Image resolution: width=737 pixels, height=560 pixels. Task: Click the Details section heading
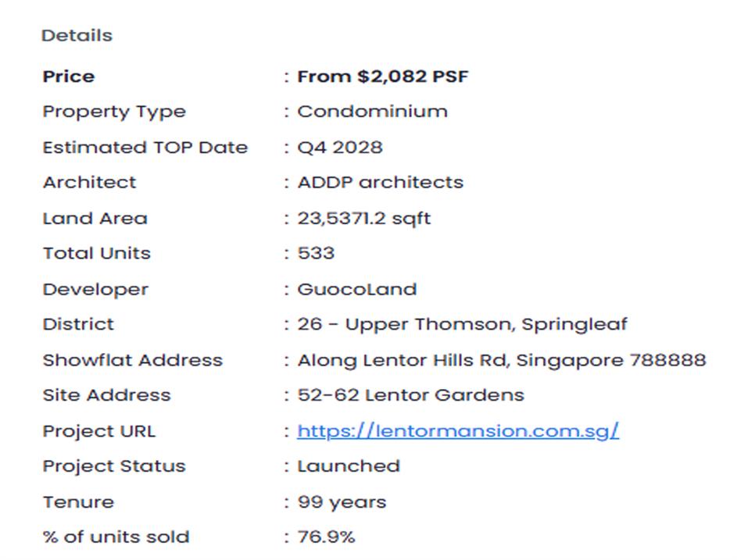coord(77,35)
